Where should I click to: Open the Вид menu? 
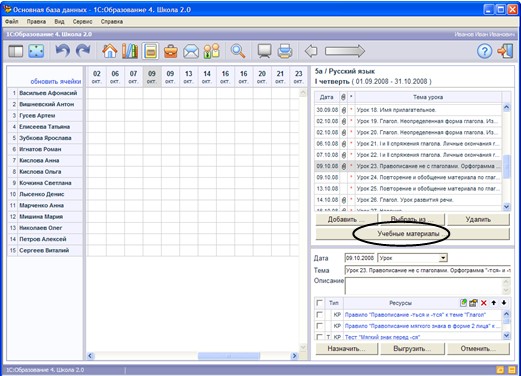pyautogui.click(x=59, y=22)
